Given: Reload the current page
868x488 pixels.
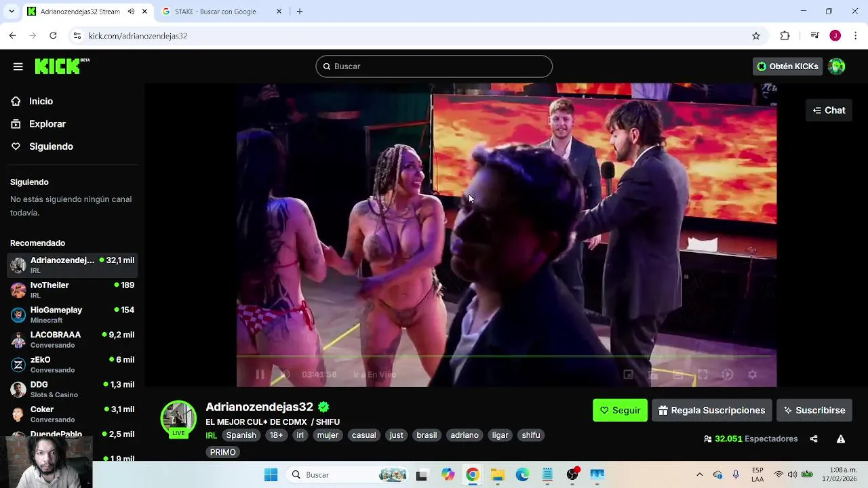Looking at the screenshot, I should coord(54,35).
